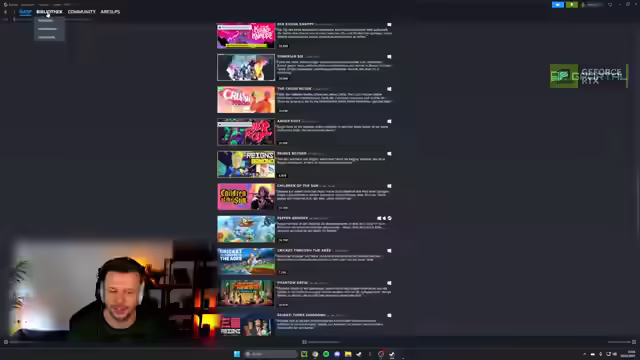Open the COMMUNITY tab
This screenshot has height=360, width=640.
tap(82, 12)
